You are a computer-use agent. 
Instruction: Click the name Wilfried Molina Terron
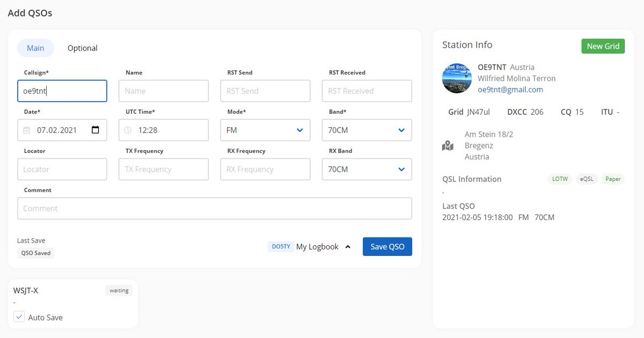[517, 78]
